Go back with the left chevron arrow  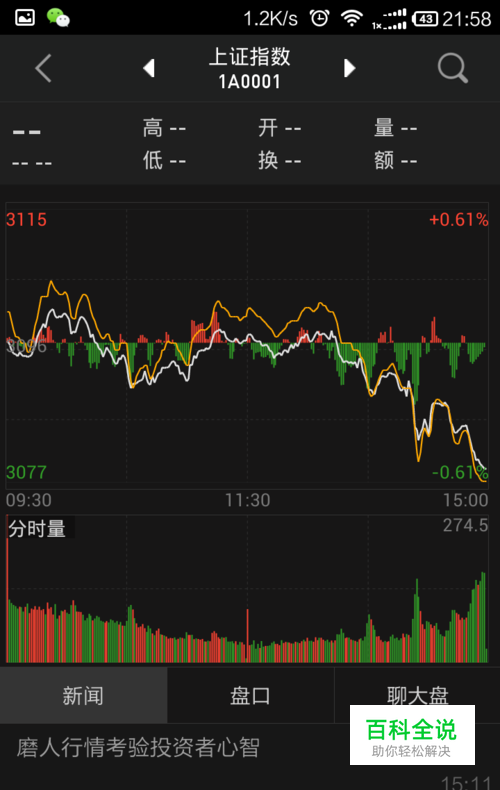(x=44, y=68)
